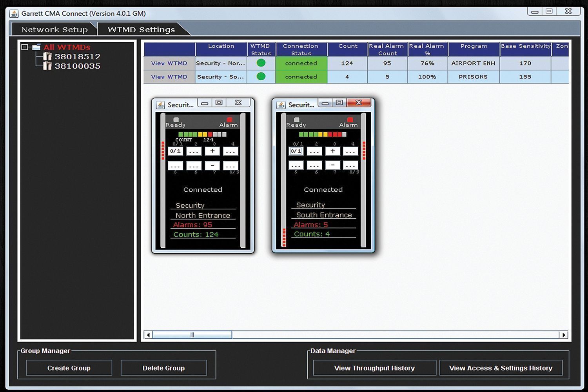
Task: Click the Create Group button
Action: tap(69, 368)
